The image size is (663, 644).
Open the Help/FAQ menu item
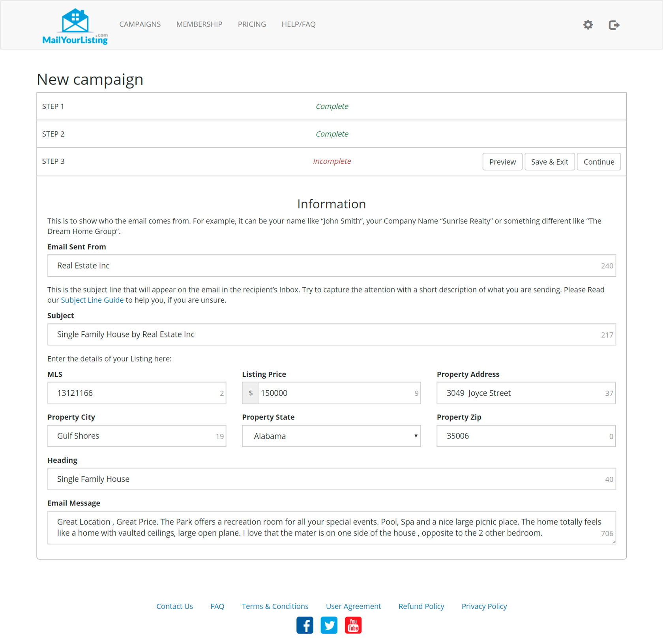298,24
